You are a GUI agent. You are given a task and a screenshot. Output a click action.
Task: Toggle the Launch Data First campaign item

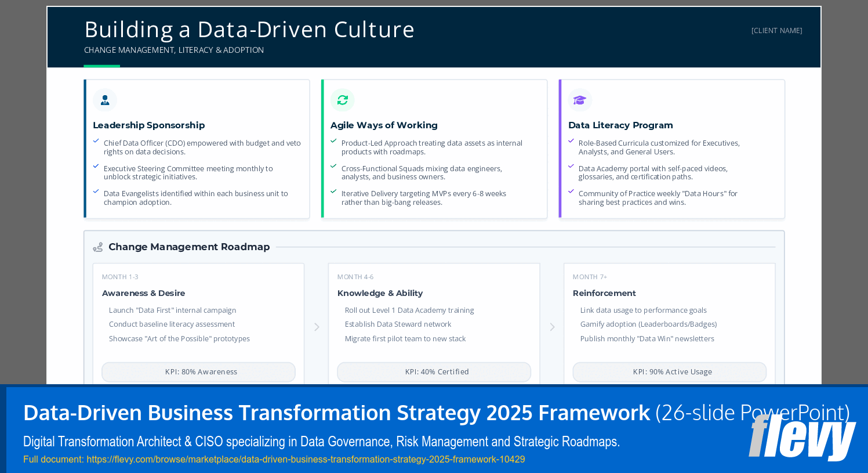[x=172, y=310]
